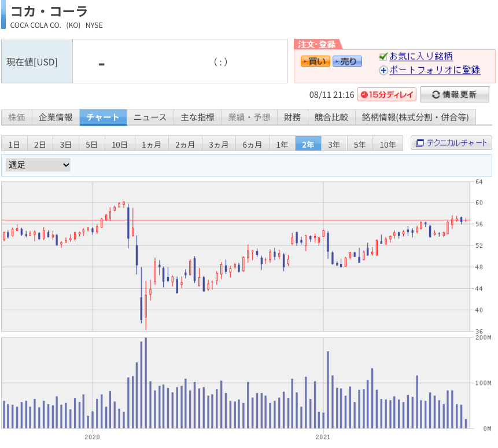Viewport: 498px width, 448px height.
Task: Show the 10年 chart range
Action: (388, 145)
